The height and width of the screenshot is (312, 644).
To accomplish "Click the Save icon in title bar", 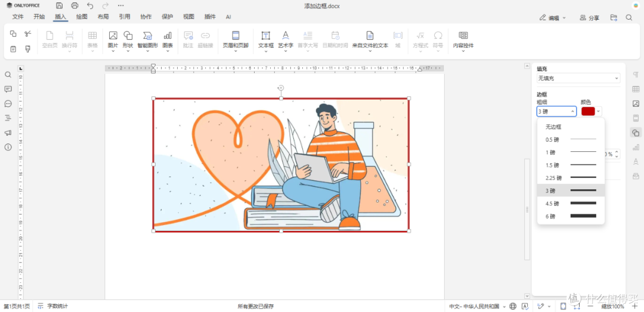I will (60, 6).
